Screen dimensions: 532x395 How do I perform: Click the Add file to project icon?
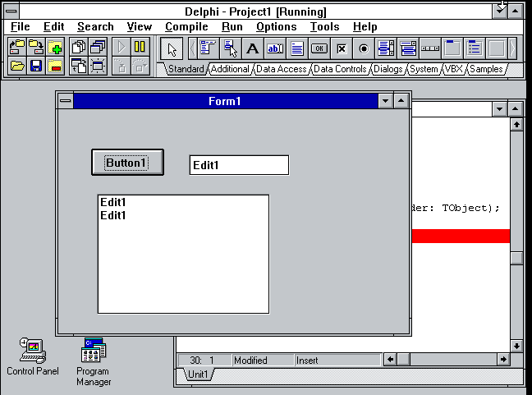(x=56, y=48)
